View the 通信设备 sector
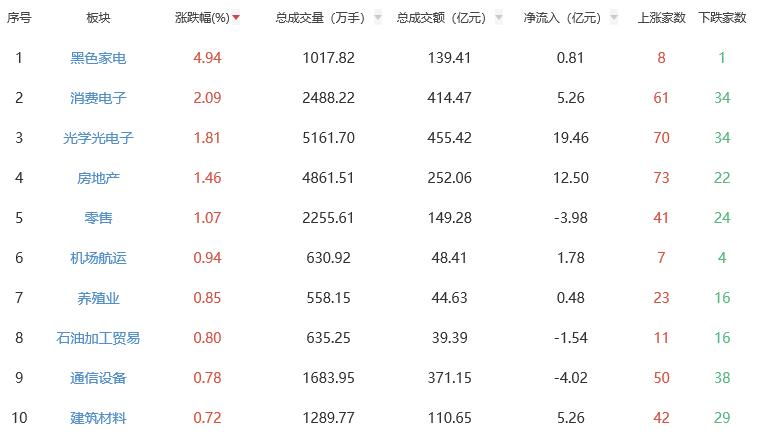Viewport: 758px width, 435px height. pyautogui.click(x=98, y=378)
